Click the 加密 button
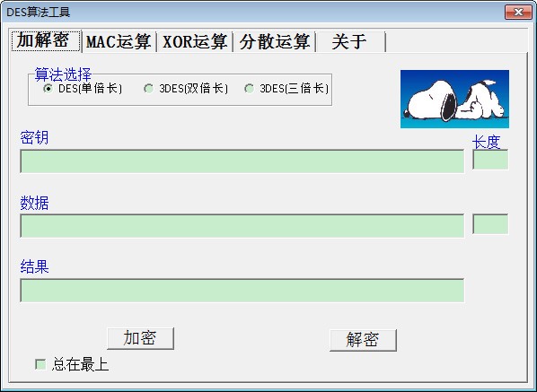Viewport: 537px width, 392px height. 140,338
